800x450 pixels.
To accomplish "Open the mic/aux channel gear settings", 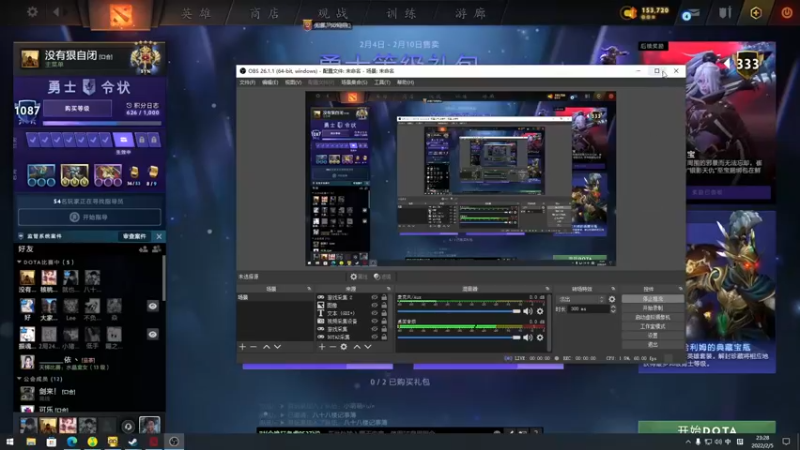I will click(x=540, y=311).
